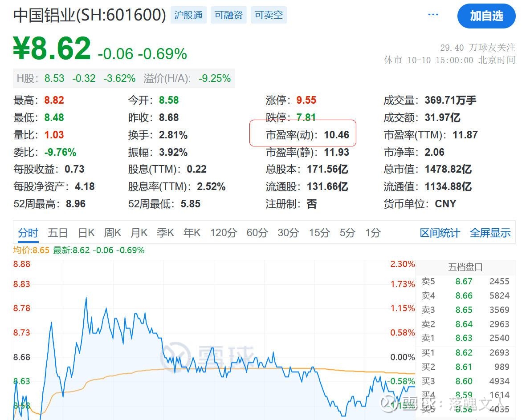522x420 pixels.
Task: Click the 卖3 order row at 8.65
Action: (x=465, y=310)
